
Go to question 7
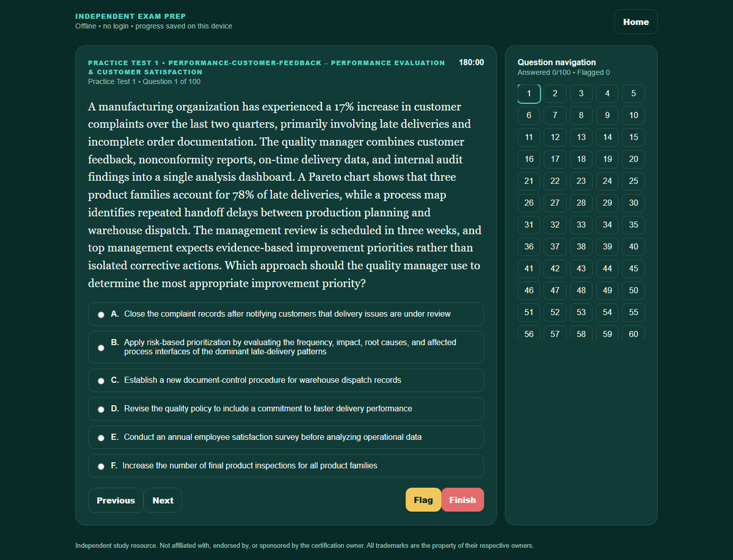pyautogui.click(x=555, y=115)
